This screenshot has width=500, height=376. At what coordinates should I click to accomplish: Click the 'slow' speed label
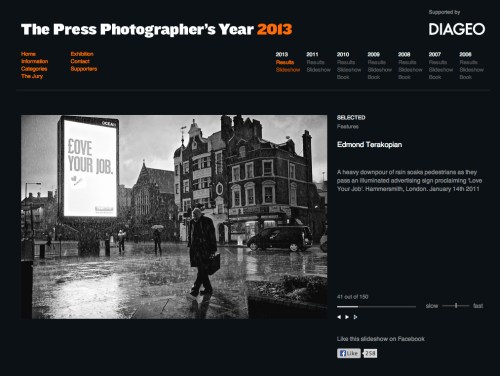[x=432, y=306]
